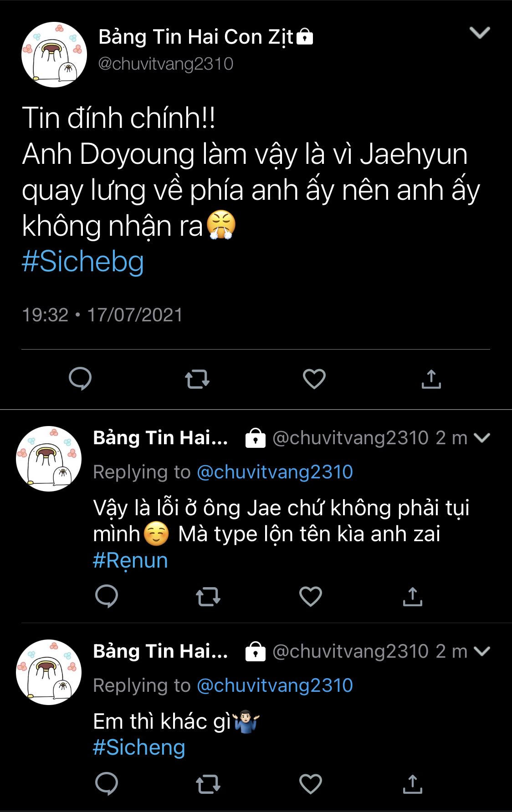Retweet the reply tagged #Sicheng

pyautogui.click(x=208, y=784)
